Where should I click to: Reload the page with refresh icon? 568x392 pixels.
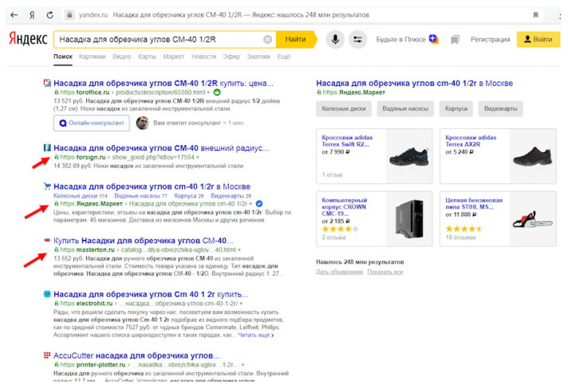50,15
